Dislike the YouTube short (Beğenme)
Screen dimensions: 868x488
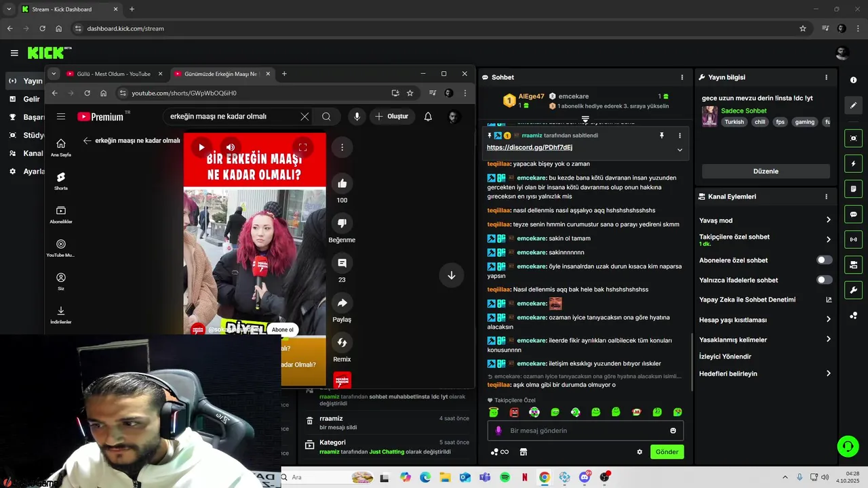pos(342,223)
